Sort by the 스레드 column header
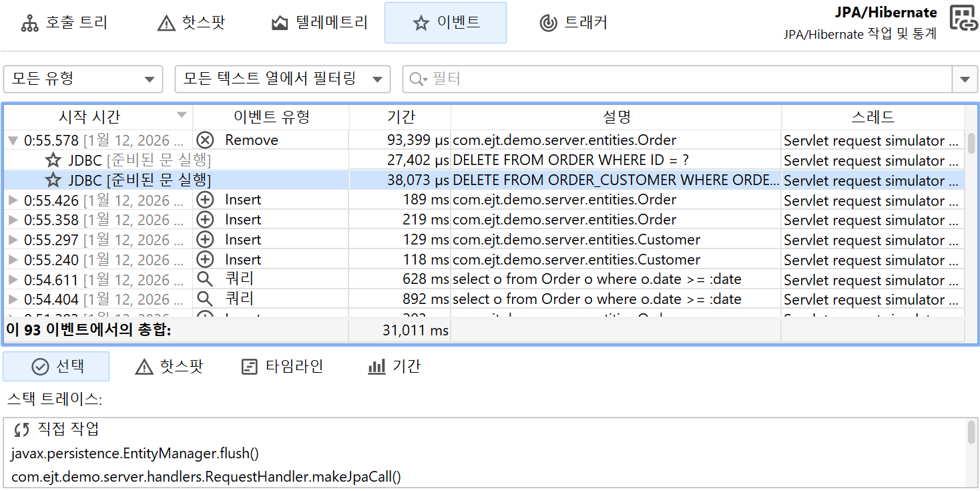 pos(873,117)
